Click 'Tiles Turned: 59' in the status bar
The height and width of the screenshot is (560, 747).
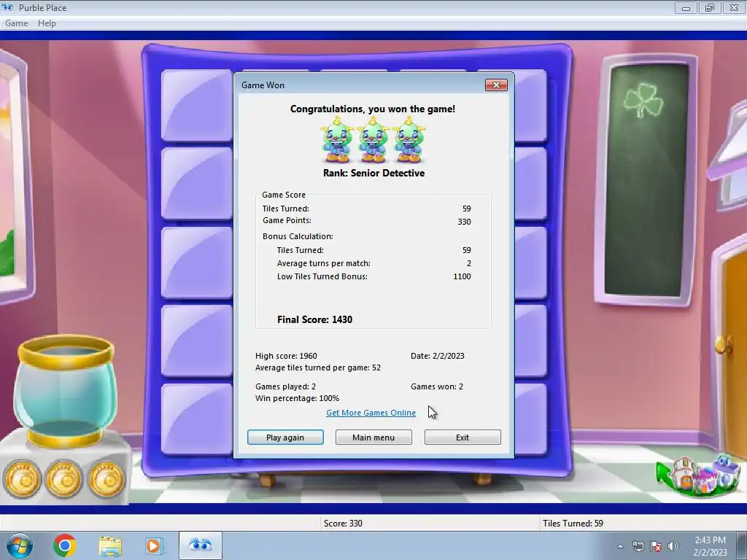coord(573,524)
